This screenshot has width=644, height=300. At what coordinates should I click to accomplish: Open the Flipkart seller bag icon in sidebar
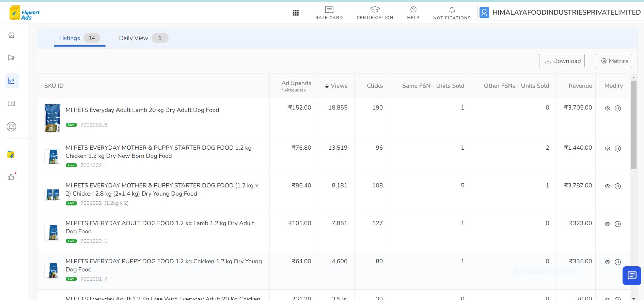click(x=11, y=154)
